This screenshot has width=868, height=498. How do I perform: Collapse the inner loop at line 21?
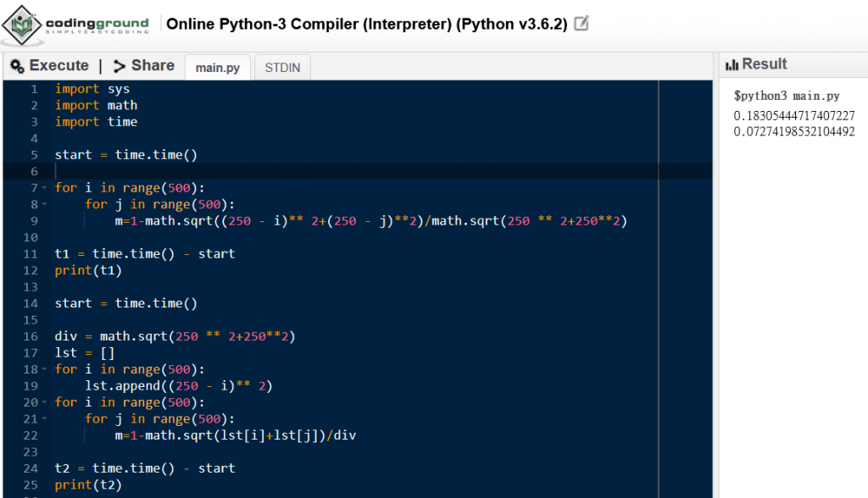point(44,419)
